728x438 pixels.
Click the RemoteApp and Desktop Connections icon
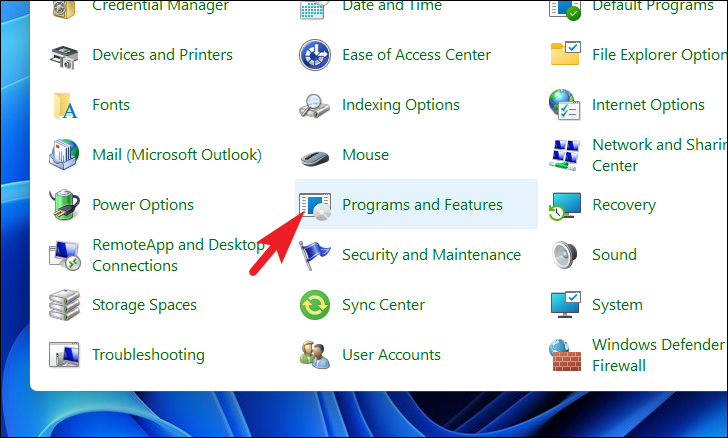coord(64,255)
